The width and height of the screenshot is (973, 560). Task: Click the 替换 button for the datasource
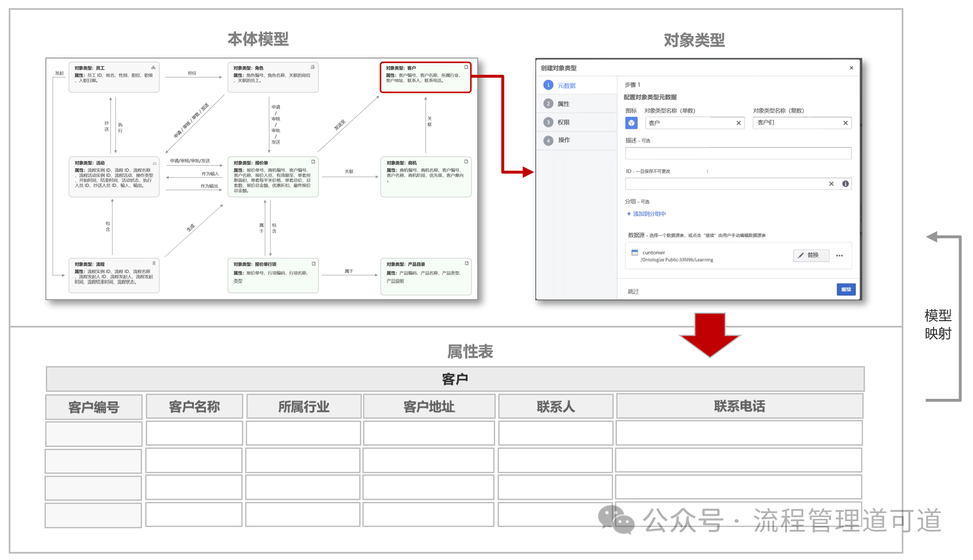[811, 256]
